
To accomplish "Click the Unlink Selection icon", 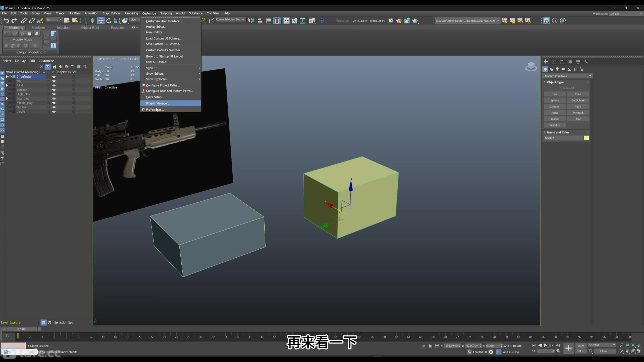I will click(x=32, y=21).
